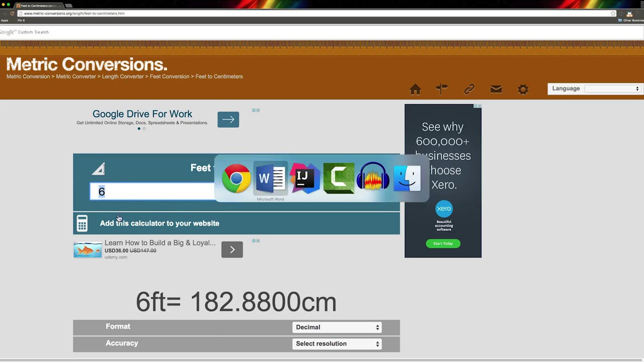This screenshot has height=362, width=644.
Task: Click Add this calculator to your website
Action: coord(159,223)
